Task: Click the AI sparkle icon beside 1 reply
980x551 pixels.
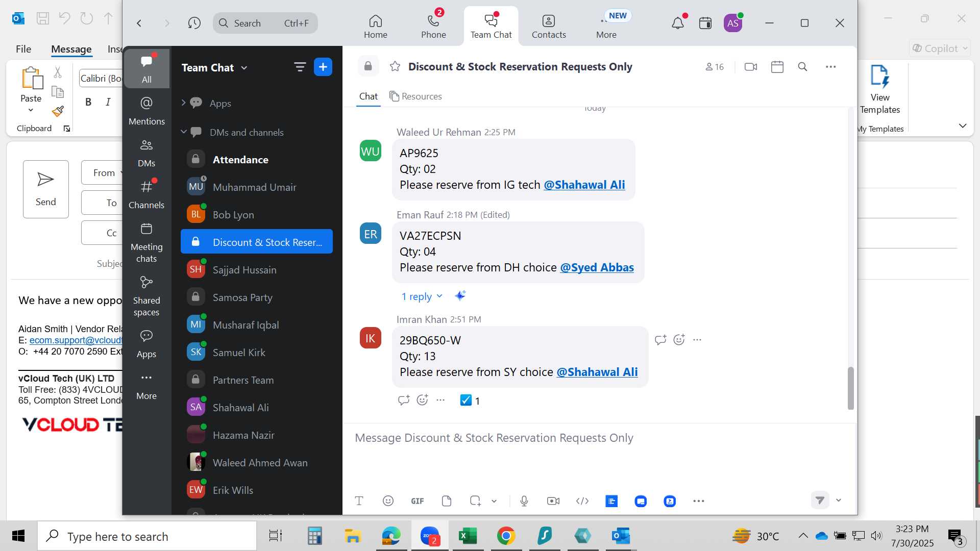Action: click(460, 296)
